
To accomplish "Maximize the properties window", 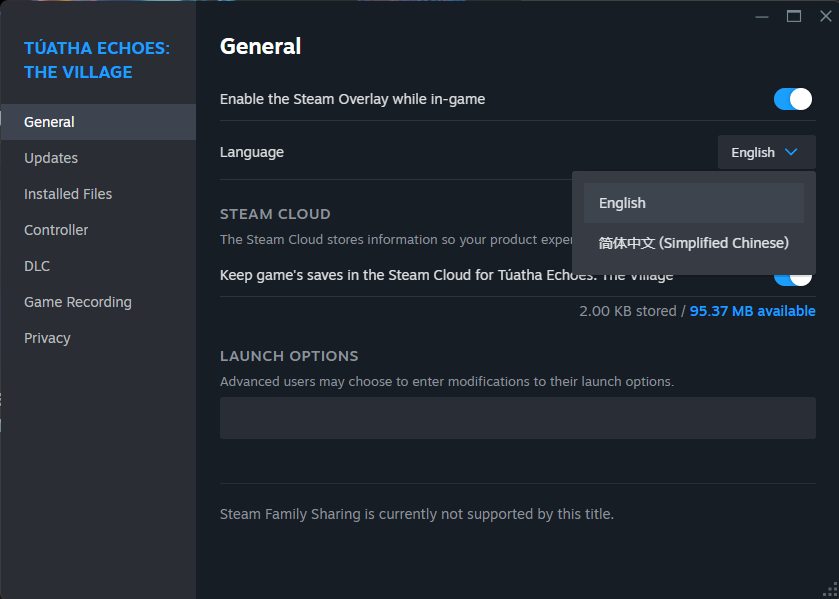I will (x=794, y=15).
